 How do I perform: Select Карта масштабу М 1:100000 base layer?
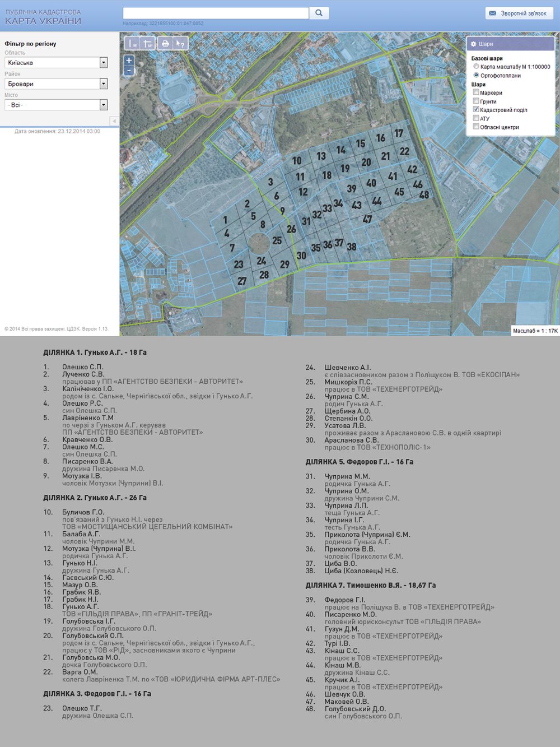tap(477, 67)
